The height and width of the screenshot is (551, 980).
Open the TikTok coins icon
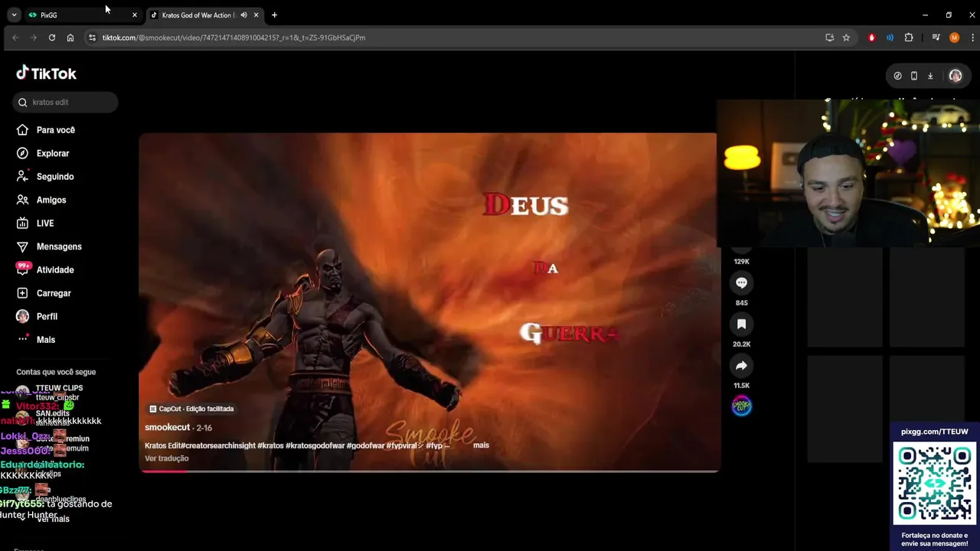897,76
